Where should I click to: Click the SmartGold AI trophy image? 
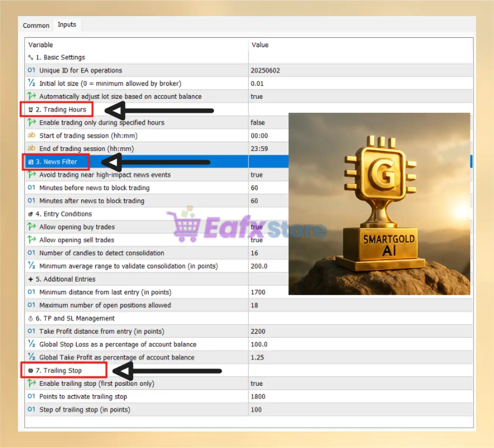click(379, 204)
